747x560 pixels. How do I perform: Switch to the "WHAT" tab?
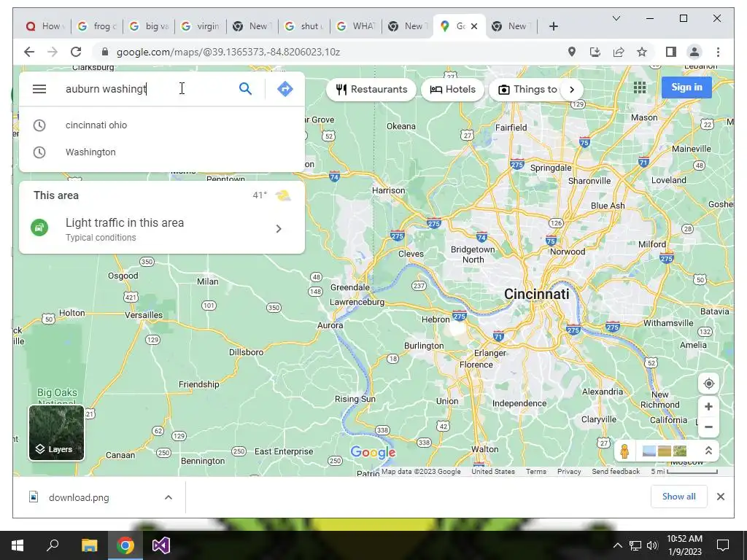tap(356, 26)
